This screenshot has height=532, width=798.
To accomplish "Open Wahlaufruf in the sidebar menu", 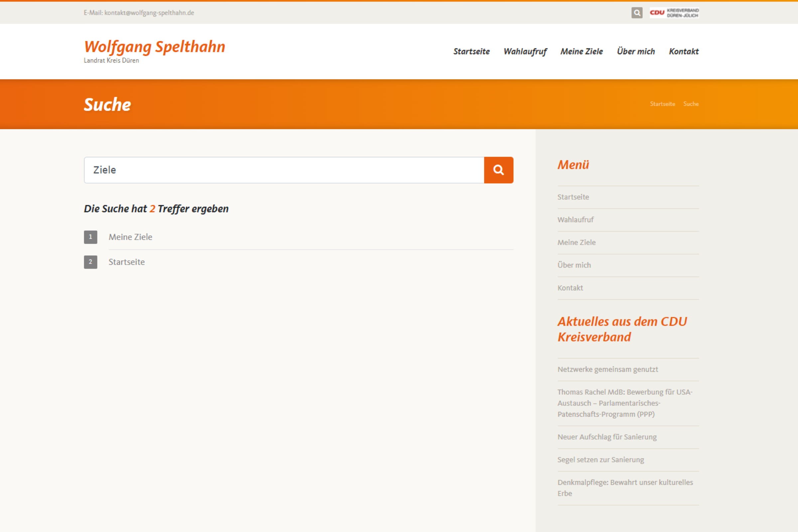I will (575, 219).
